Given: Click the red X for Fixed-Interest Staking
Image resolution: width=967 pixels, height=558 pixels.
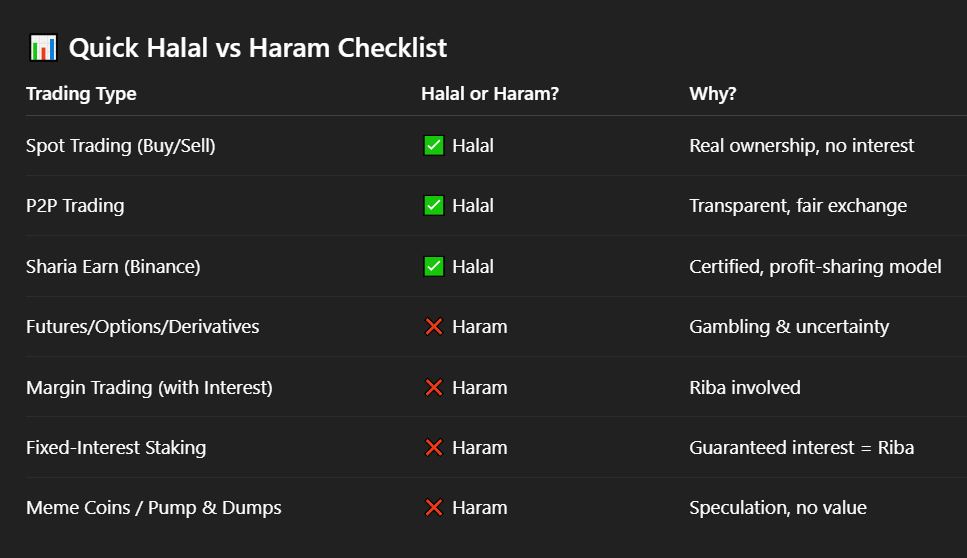Looking at the screenshot, I should [x=434, y=448].
